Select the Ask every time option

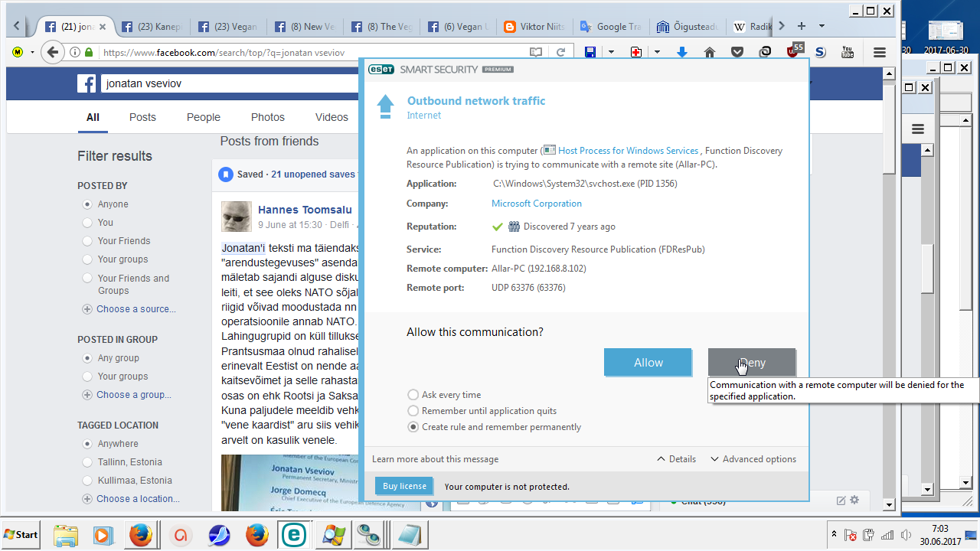[x=413, y=395]
